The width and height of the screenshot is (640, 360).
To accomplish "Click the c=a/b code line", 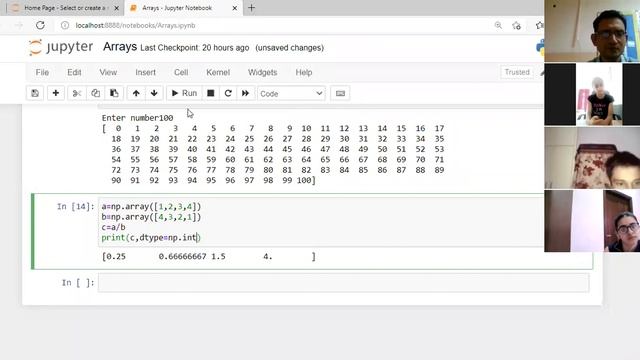I will tap(113, 227).
